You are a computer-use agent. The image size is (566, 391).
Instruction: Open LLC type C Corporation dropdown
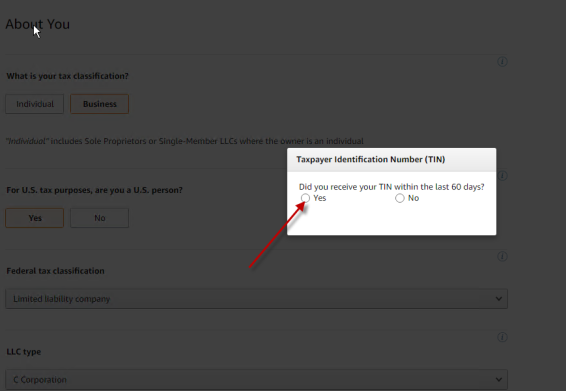(257, 379)
